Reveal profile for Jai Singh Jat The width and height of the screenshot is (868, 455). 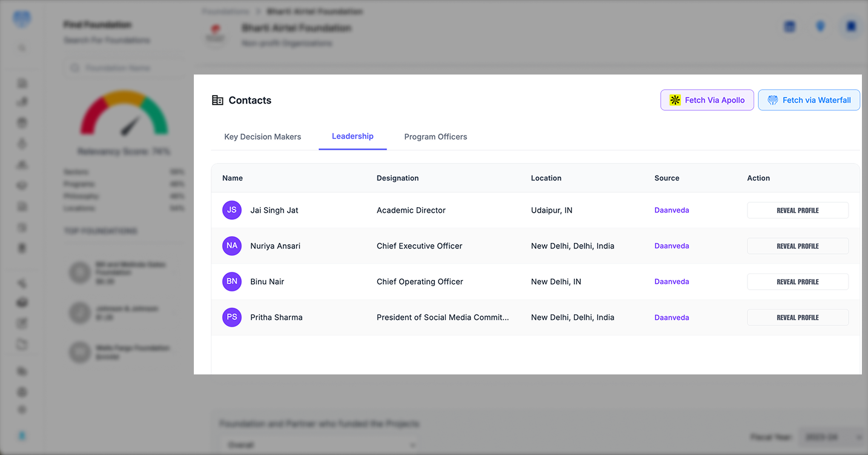click(797, 210)
